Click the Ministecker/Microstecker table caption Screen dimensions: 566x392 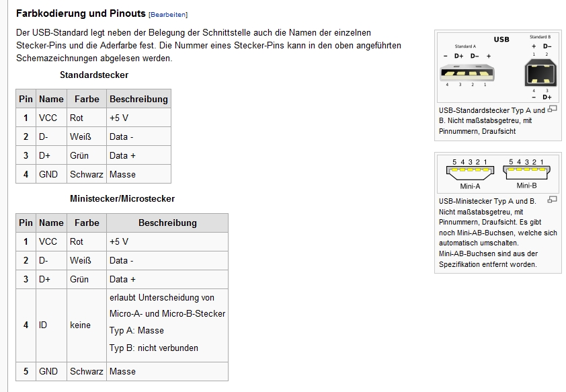tap(122, 198)
